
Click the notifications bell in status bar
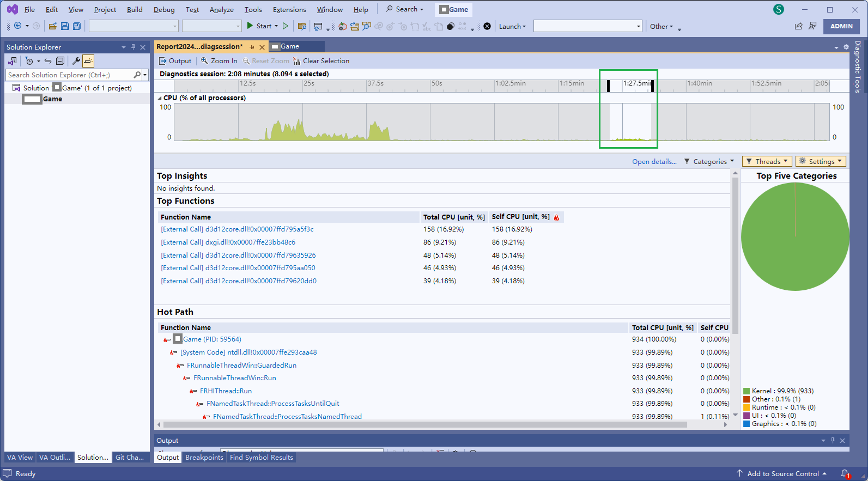point(845,474)
